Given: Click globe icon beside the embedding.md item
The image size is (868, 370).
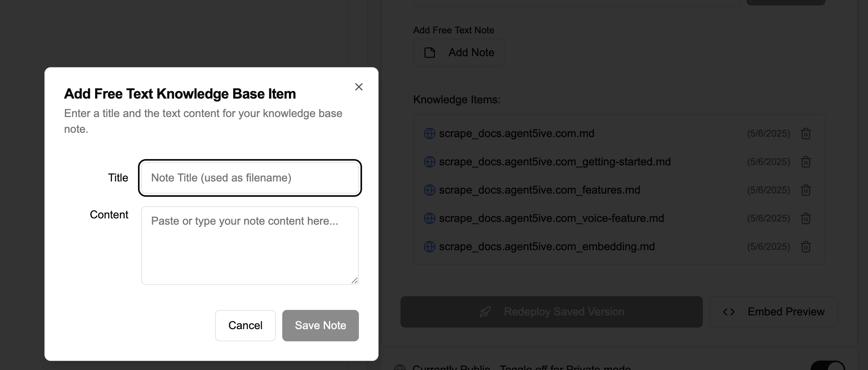Looking at the screenshot, I should point(429,247).
